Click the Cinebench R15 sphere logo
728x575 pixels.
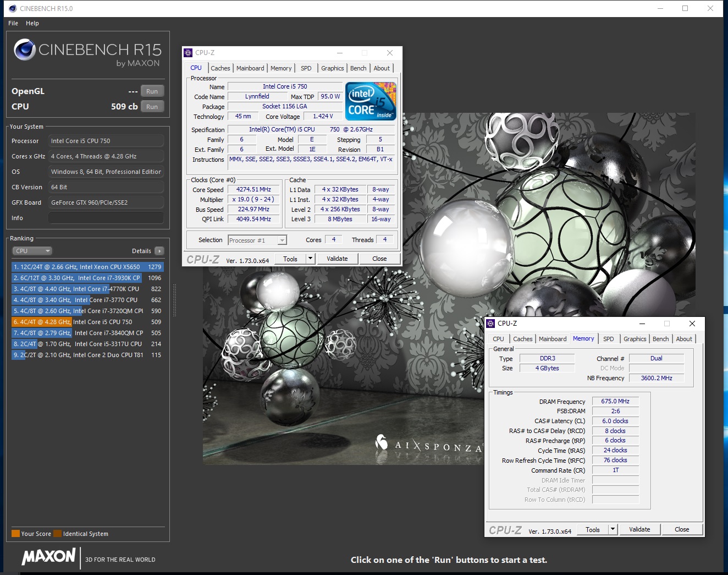point(25,50)
